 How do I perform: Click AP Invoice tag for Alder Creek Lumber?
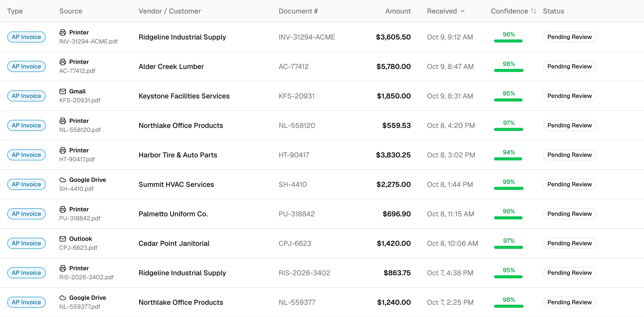(26, 67)
